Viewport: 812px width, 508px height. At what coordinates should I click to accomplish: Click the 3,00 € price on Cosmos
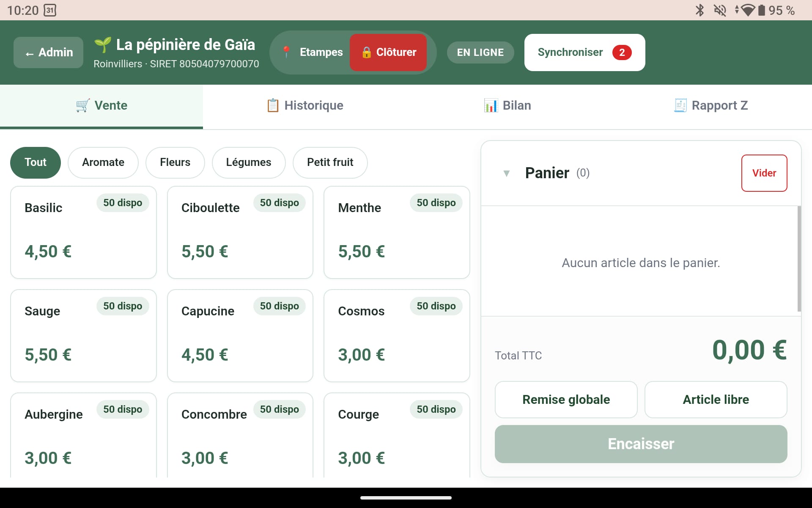pyautogui.click(x=361, y=355)
